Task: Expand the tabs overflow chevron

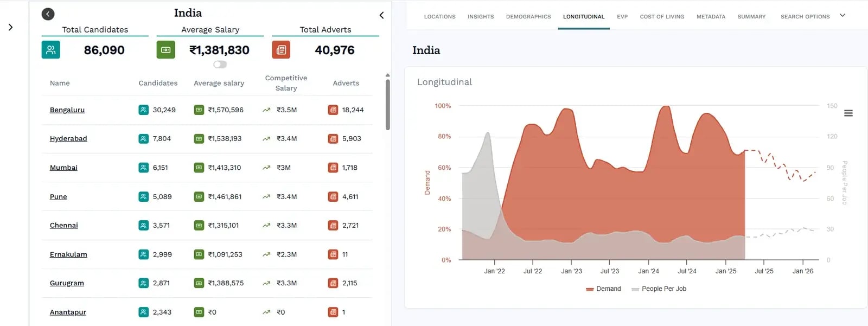Action: [843, 15]
